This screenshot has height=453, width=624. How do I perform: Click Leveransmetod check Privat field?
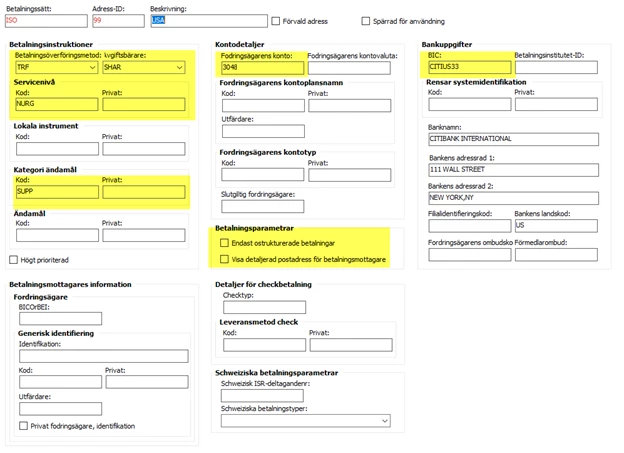click(351, 345)
